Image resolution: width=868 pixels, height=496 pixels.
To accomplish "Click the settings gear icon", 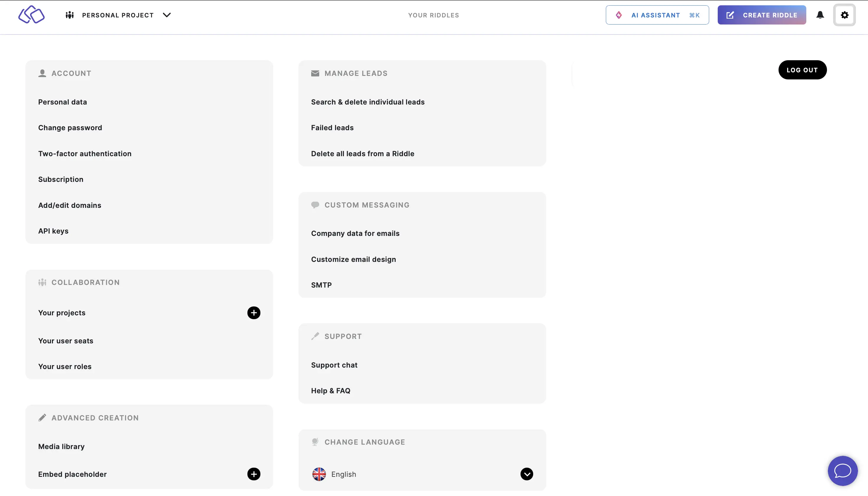I will (x=845, y=15).
